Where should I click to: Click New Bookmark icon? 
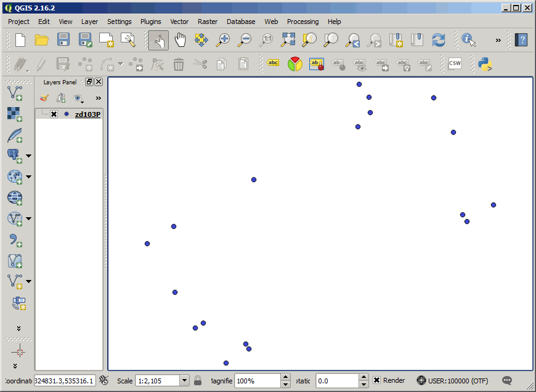pyautogui.click(x=396, y=40)
